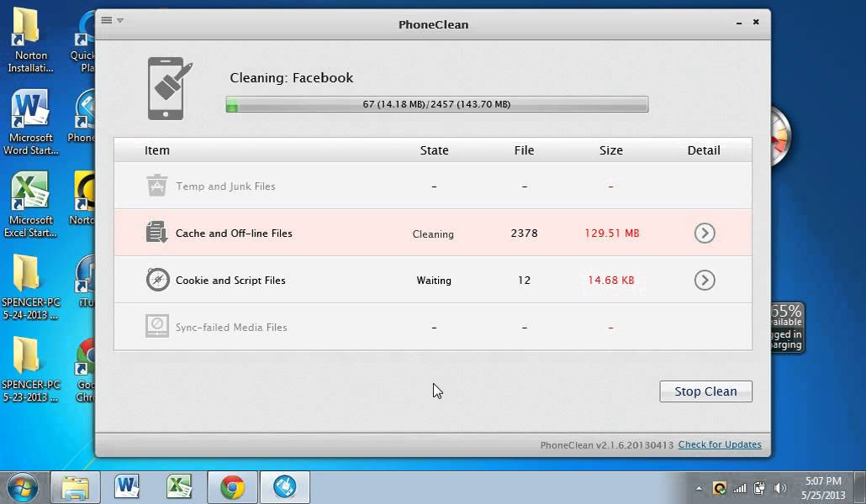Open Word from the taskbar

[x=127, y=487]
